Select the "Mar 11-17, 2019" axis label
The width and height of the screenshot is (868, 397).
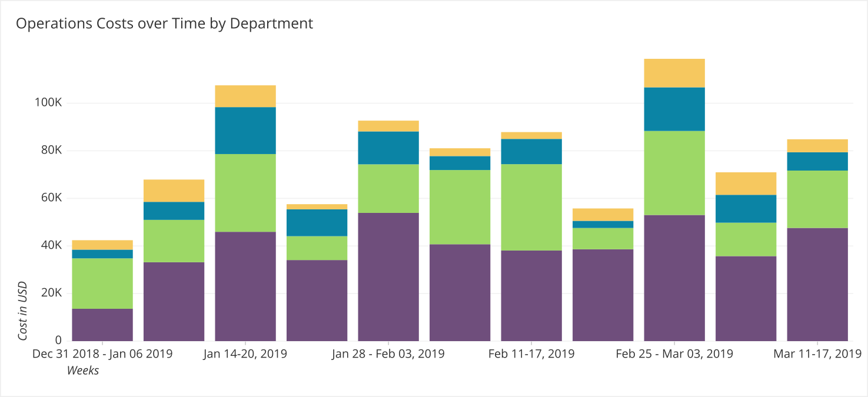[x=817, y=354]
